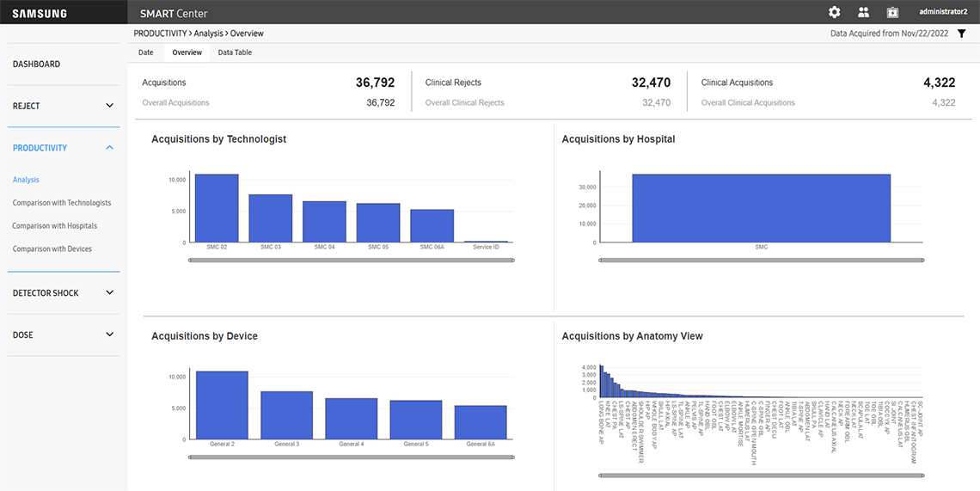Open the Dashboard from the sidebar
Viewport: 980px width, 491px height.
[37, 64]
